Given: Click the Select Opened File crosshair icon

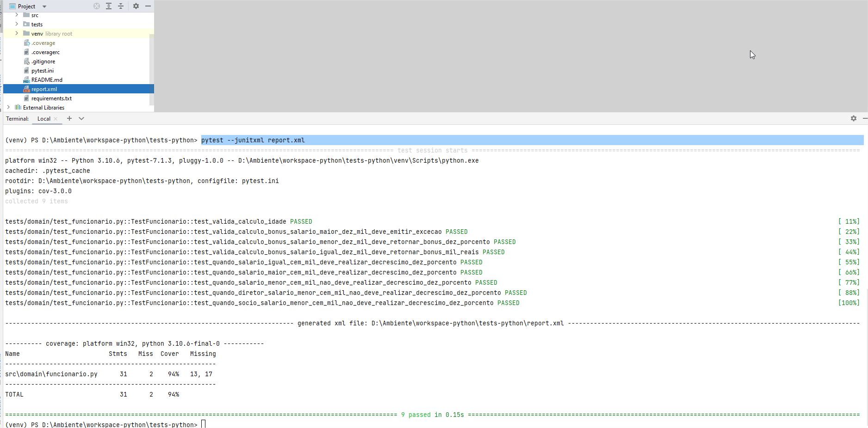Looking at the screenshot, I should pos(96,6).
